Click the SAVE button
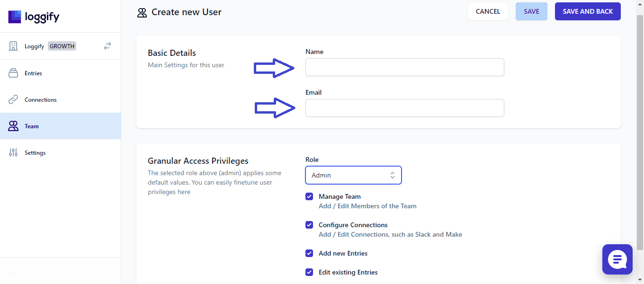Screen dimensions: 644x284 [x=531, y=11]
